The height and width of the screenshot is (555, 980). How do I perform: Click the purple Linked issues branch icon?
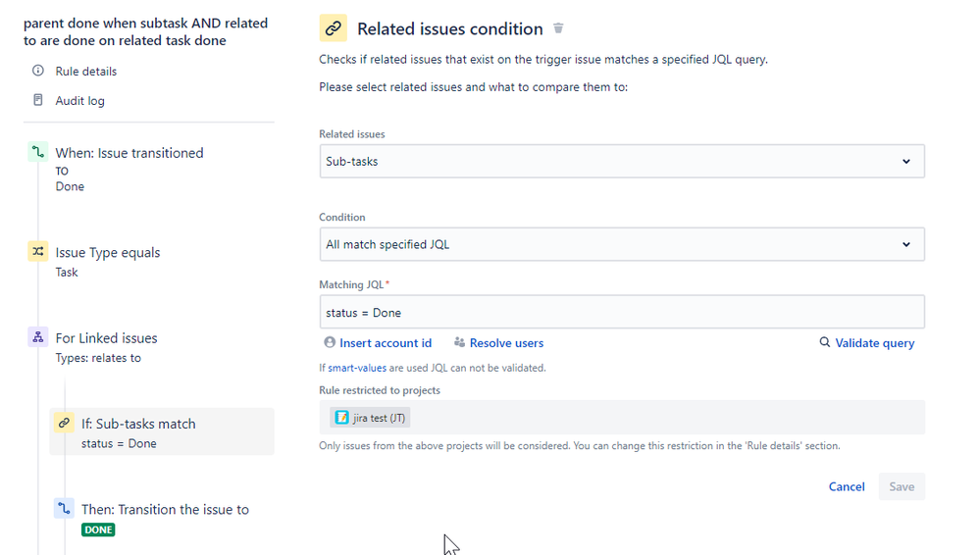(x=37, y=337)
